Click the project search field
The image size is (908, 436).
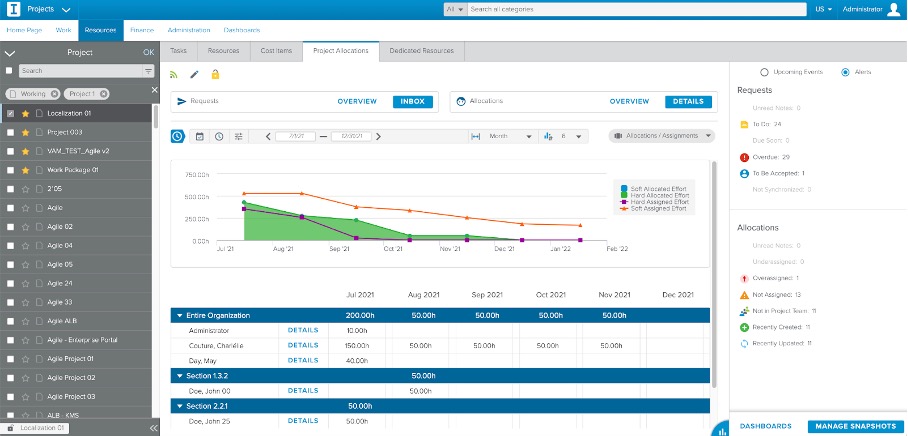click(x=79, y=72)
